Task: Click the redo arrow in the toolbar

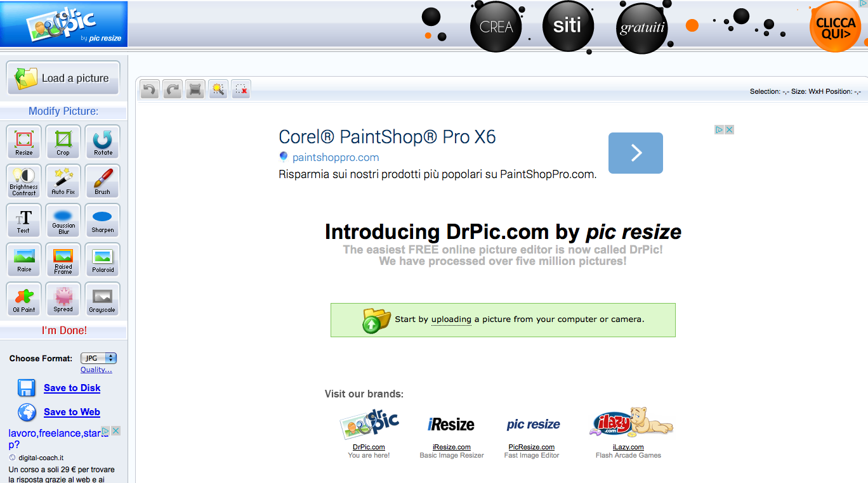Action: point(172,89)
